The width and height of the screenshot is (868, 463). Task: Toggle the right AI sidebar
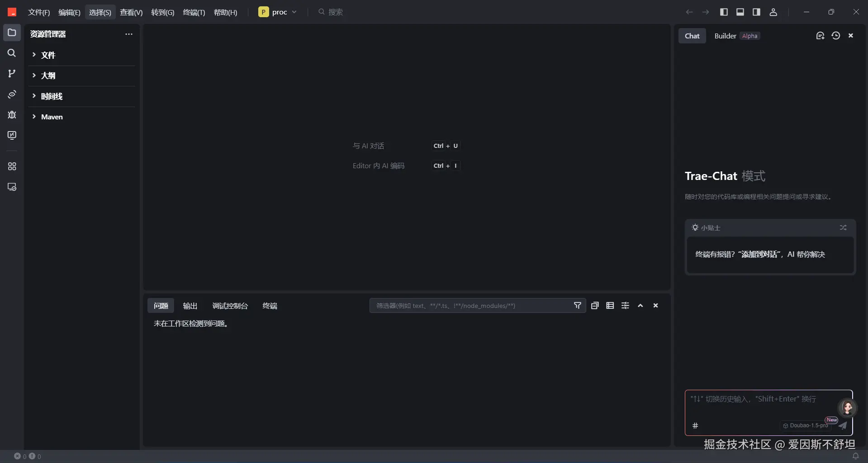[756, 12]
